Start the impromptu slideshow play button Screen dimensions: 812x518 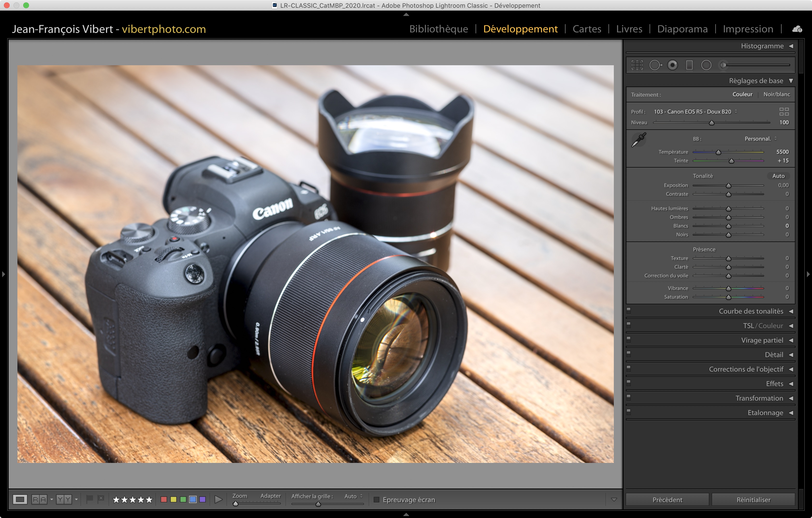218,499
